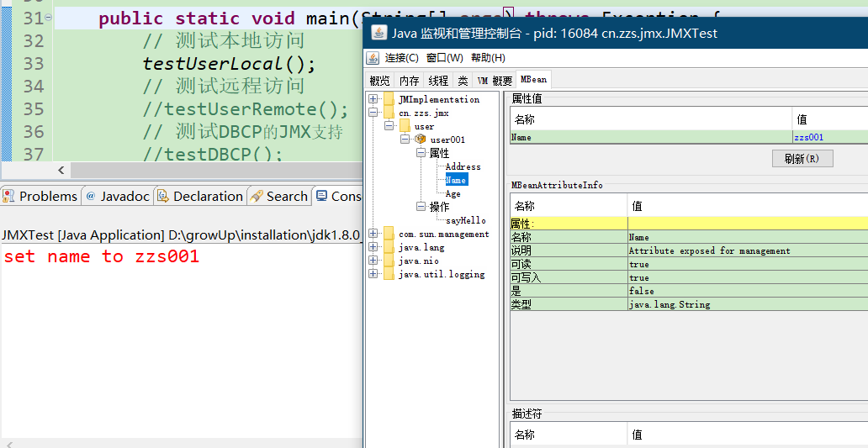Collapse the 操作 operations node
The height and width of the screenshot is (448, 868).
(421, 206)
